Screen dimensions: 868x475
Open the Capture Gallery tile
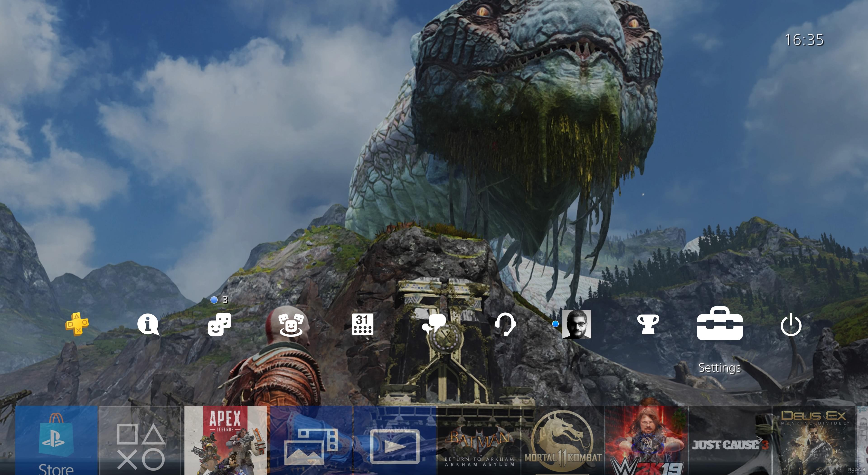point(311,440)
